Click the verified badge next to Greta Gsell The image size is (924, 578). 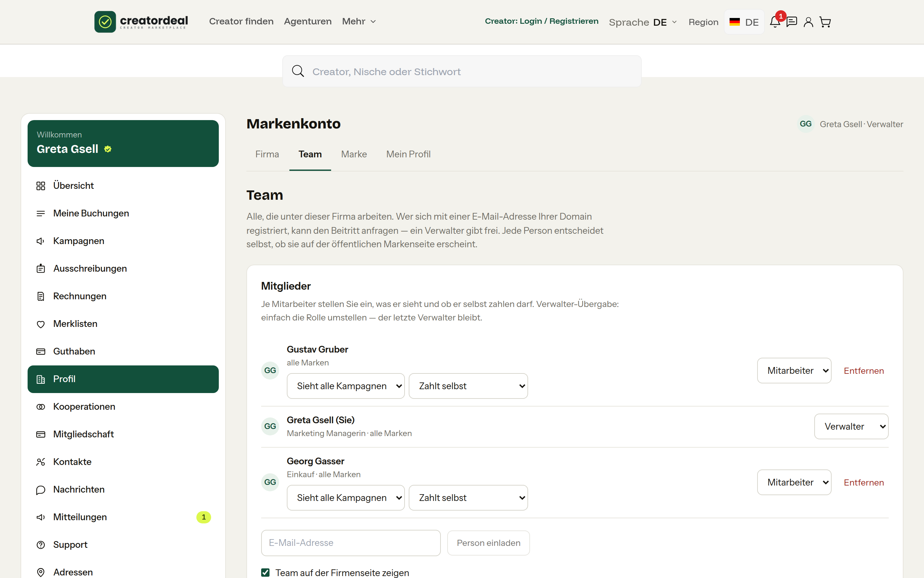tap(108, 149)
